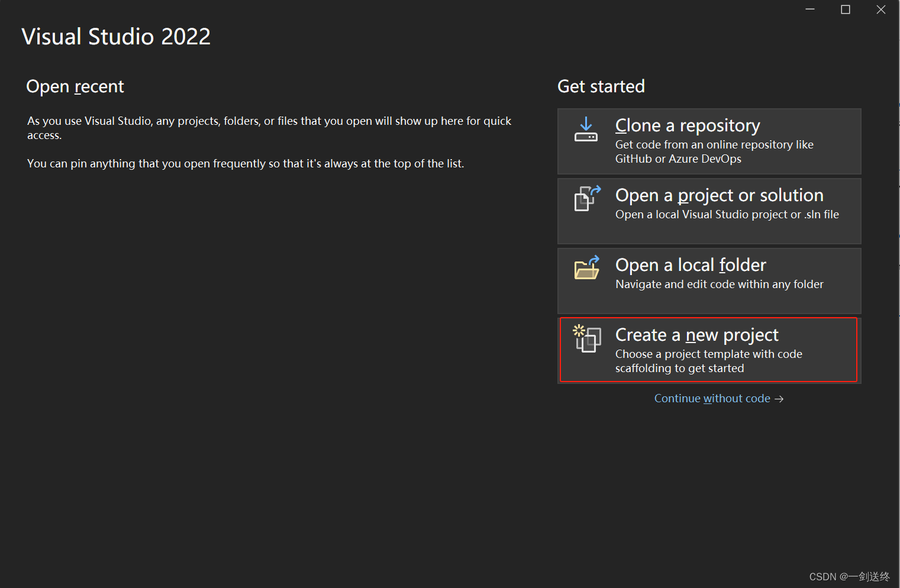900x588 pixels.
Task: Click the yellow folder icon in Open a local folder
Action: click(x=586, y=270)
